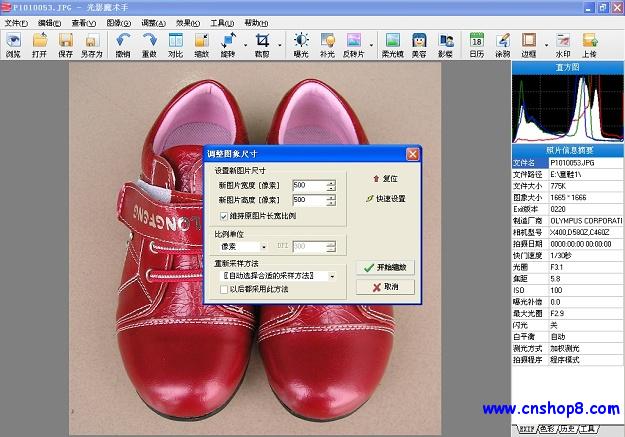This screenshot has width=625, height=437.
Task: Select the 对比 (Compare) tool icon
Action: point(175,45)
